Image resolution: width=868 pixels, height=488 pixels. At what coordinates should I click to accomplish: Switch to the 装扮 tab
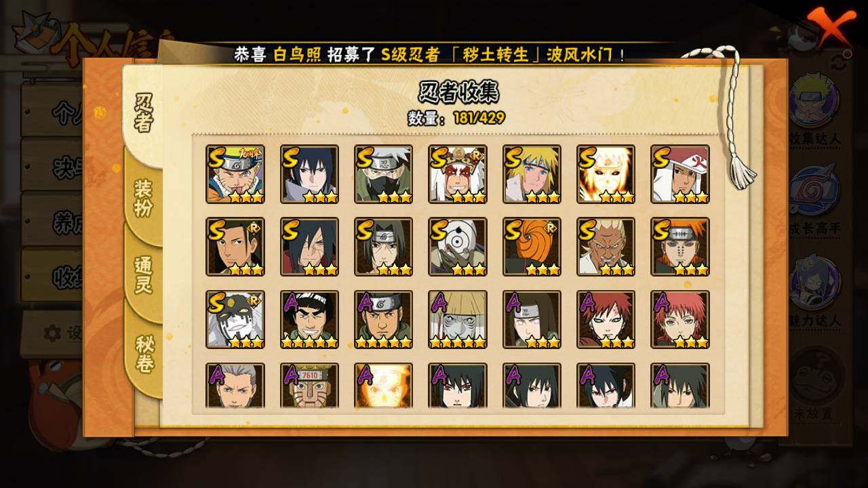(143, 197)
